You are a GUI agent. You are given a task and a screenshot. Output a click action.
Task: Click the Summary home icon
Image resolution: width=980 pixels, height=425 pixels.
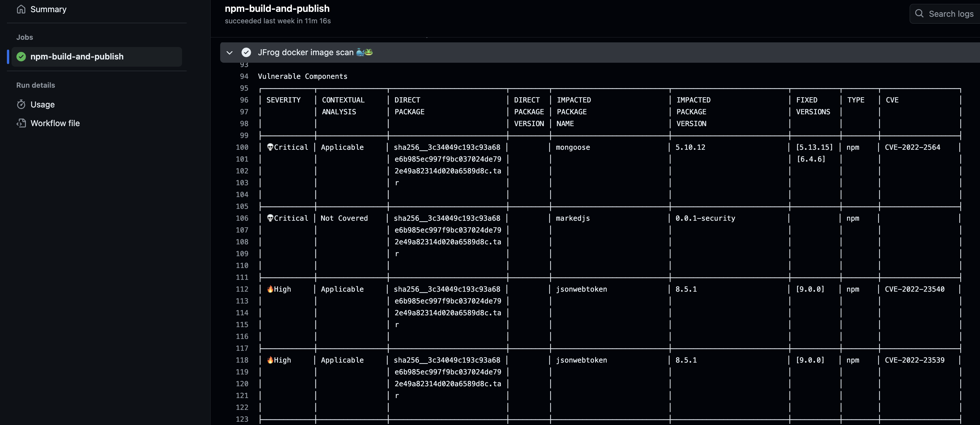pos(21,9)
